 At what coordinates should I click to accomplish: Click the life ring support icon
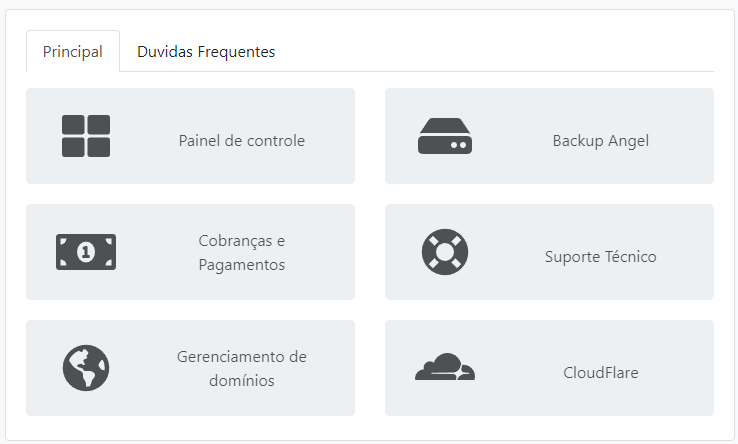445,252
